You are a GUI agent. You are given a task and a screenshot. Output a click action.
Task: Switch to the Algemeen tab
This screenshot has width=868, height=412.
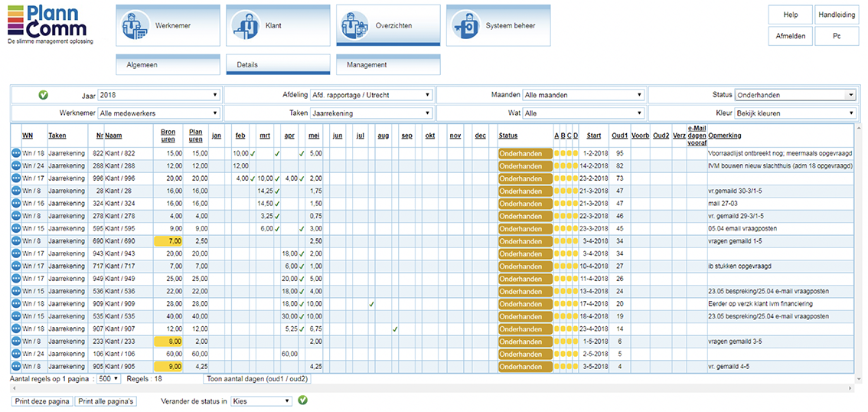(x=168, y=65)
